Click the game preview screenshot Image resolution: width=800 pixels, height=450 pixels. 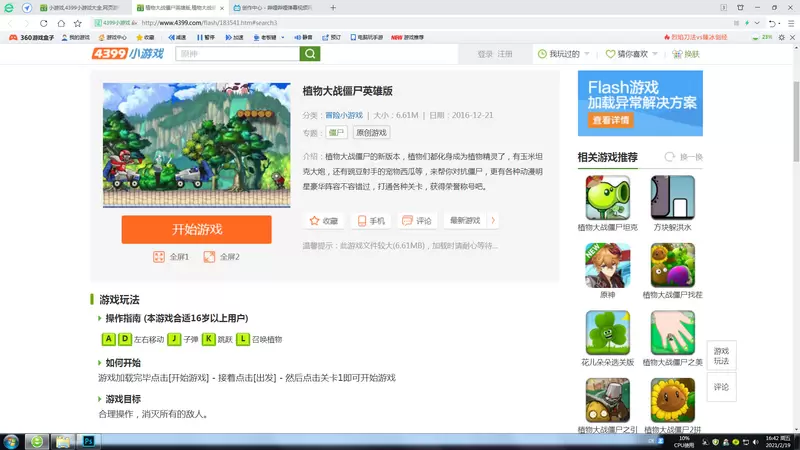[196, 145]
